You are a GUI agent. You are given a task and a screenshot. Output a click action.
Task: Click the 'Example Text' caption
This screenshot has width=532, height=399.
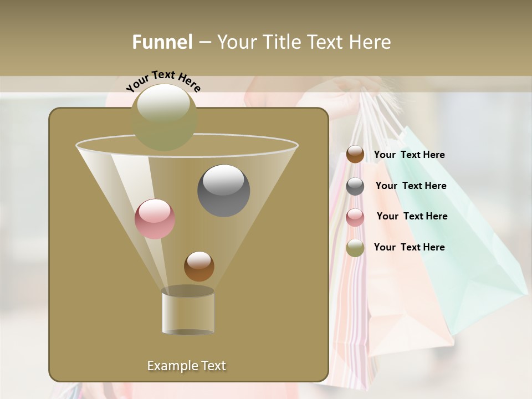pyautogui.click(x=187, y=365)
